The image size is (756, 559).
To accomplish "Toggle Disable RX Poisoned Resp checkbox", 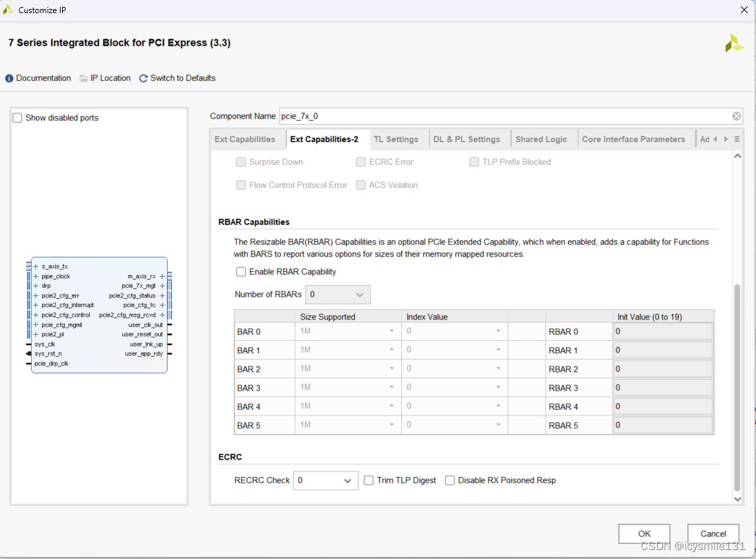I will click(x=449, y=480).
